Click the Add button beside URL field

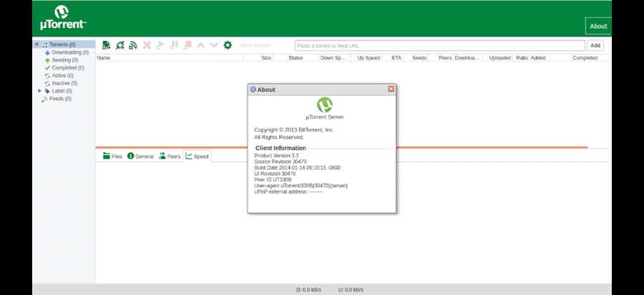(x=595, y=45)
